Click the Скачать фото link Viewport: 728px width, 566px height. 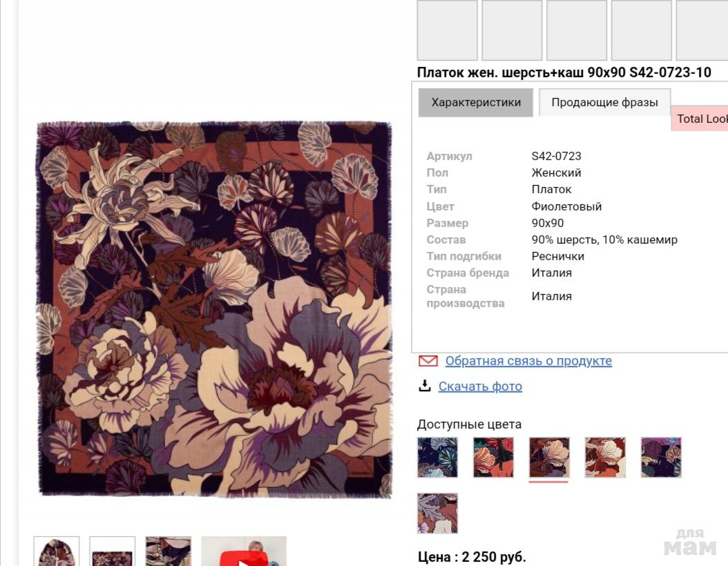[x=480, y=386]
